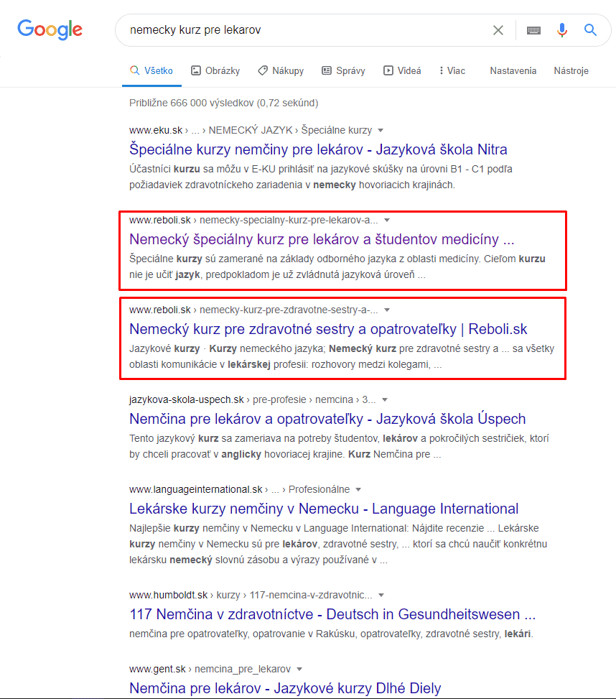This screenshot has height=699, width=616.
Task: Open Jazyková škola Nitra result link
Action: pos(318,149)
